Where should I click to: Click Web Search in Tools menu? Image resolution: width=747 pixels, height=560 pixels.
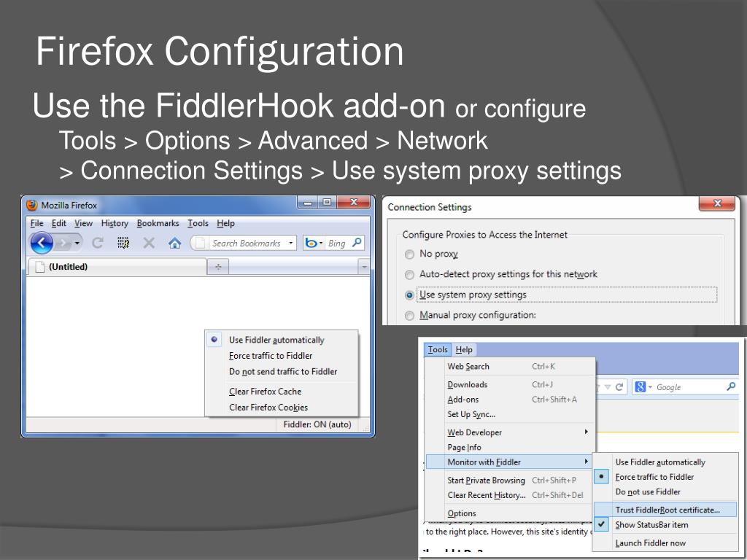tap(510, 366)
